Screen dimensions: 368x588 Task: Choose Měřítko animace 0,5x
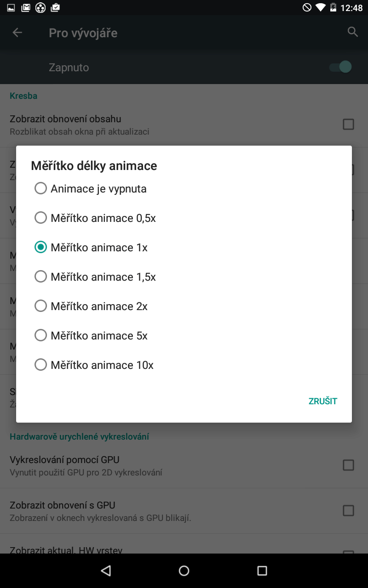pos(41,218)
